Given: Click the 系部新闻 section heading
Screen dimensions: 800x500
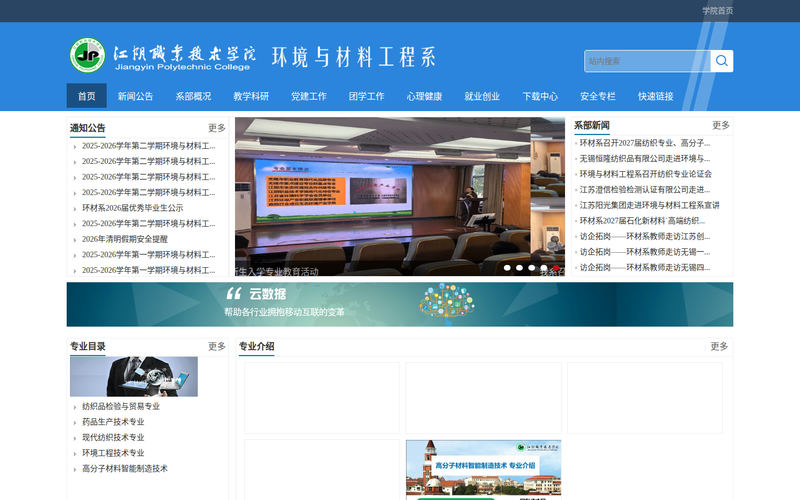Looking at the screenshot, I should pyautogui.click(x=592, y=125).
